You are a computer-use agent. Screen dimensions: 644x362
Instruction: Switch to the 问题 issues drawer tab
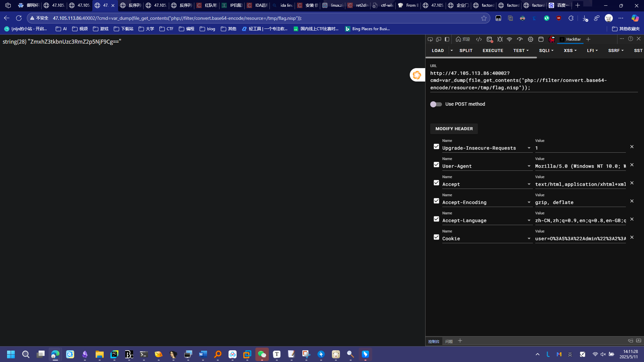449,341
